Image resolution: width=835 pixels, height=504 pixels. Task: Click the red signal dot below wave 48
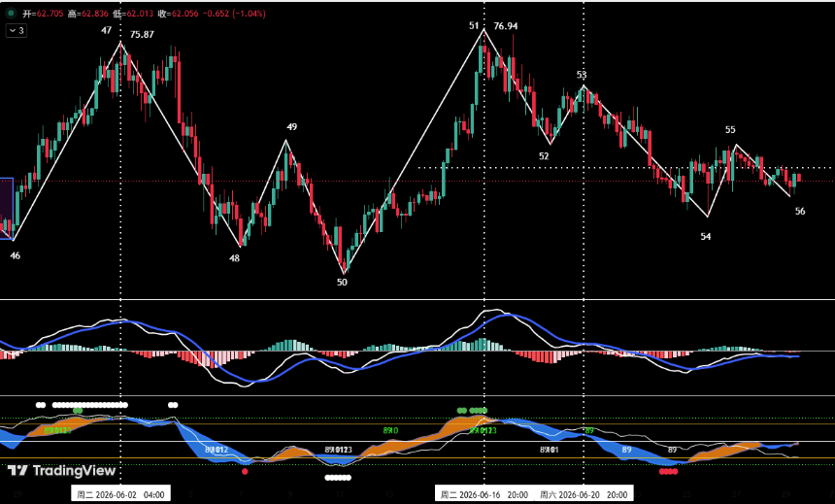(245, 472)
